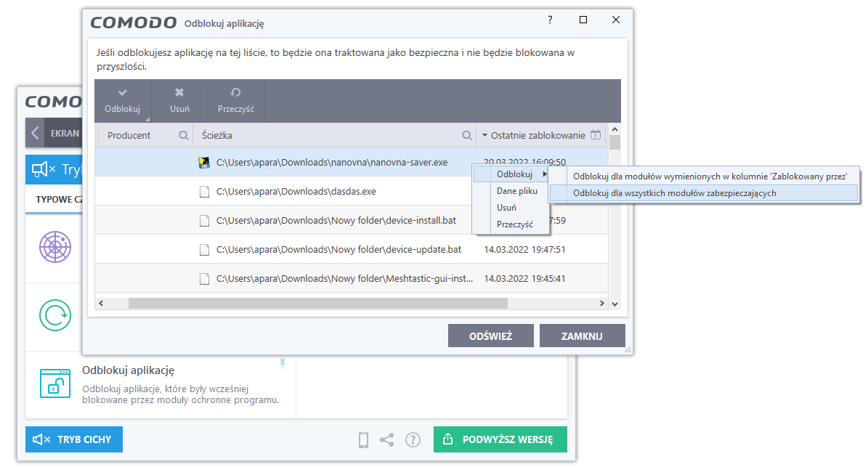This screenshot has height=467, width=868.
Task: Click the purple radar task icon
Action: click(55, 247)
